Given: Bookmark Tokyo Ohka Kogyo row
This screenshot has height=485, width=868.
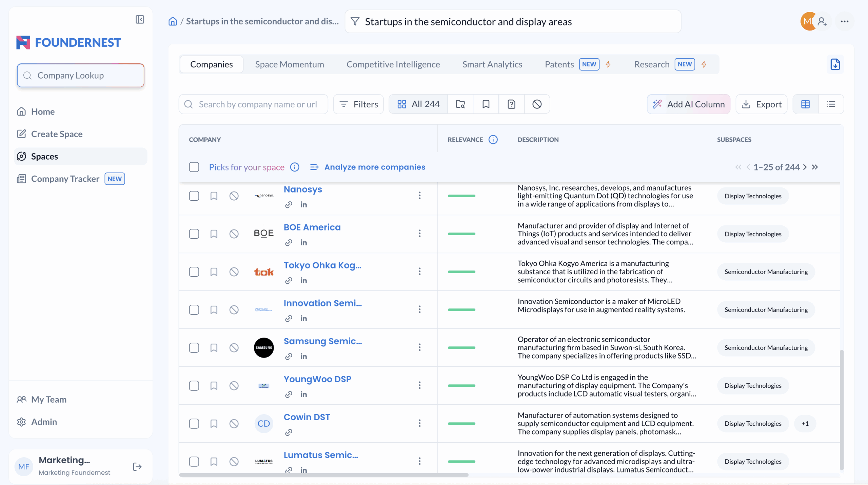Looking at the screenshot, I should (x=214, y=272).
